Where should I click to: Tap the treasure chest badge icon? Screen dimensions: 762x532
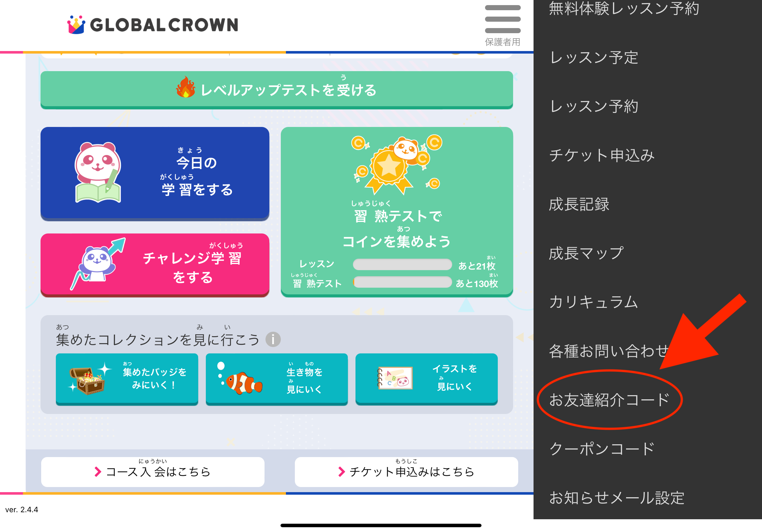(x=87, y=380)
